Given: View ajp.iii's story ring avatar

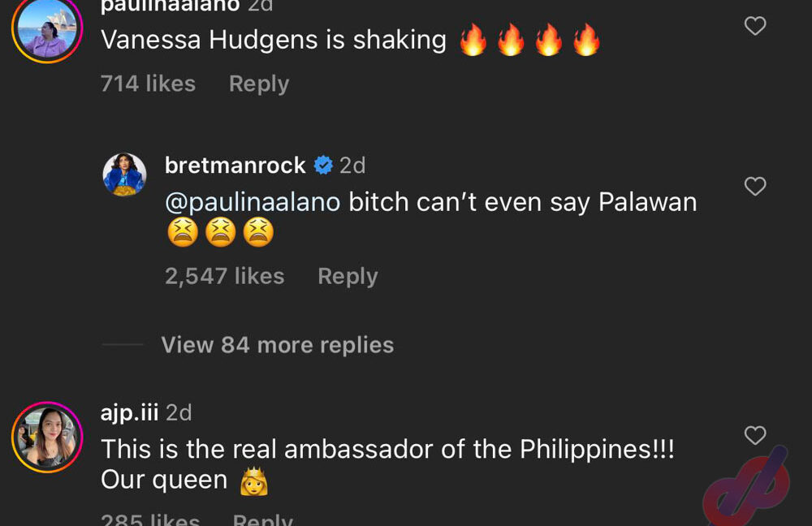Looking at the screenshot, I should [47, 437].
